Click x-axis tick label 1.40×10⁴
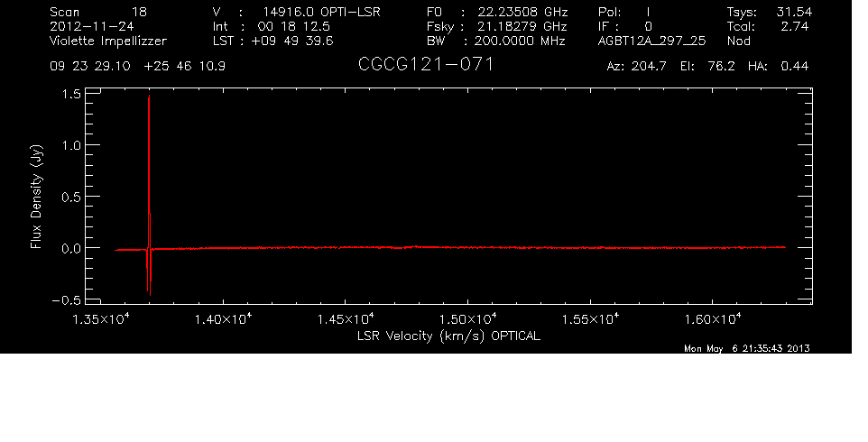 pyautogui.click(x=224, y=319)
